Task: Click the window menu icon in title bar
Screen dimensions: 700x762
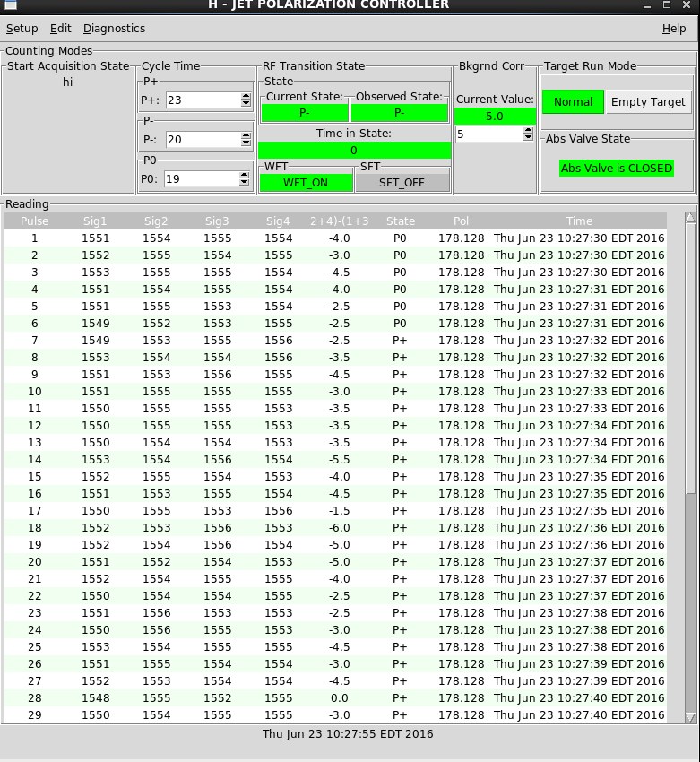Action: click(x=10, y=4)
